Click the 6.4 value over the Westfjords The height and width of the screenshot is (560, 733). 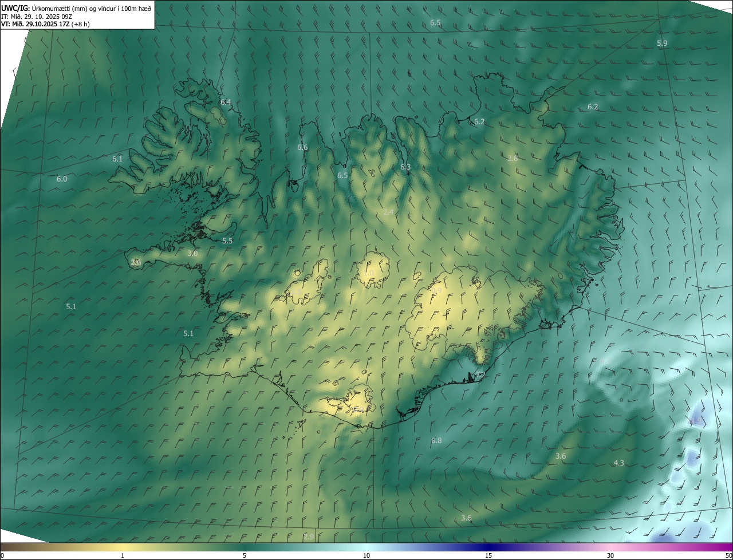[226, 102]
